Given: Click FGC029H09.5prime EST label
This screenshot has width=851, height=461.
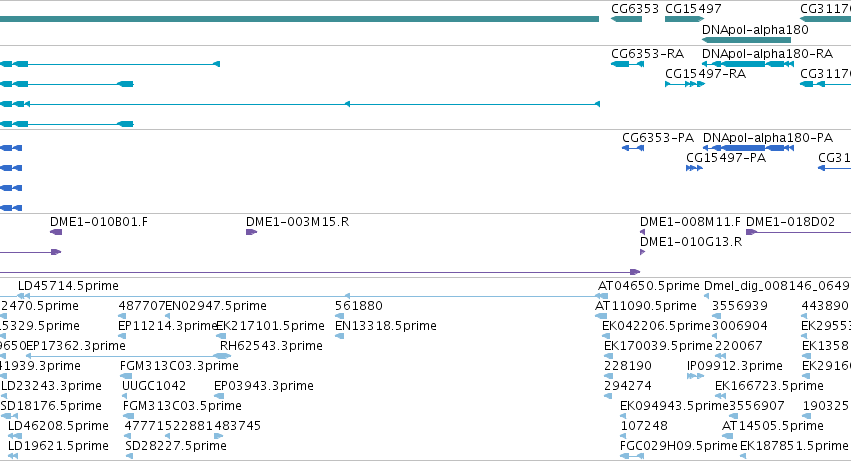Looking at the screenshot, I should click(x=678, y=446).
